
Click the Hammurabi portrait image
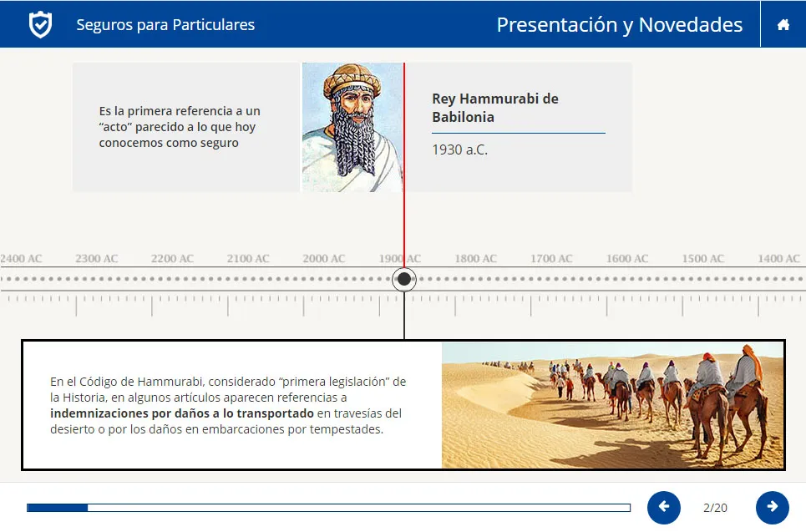352,128
